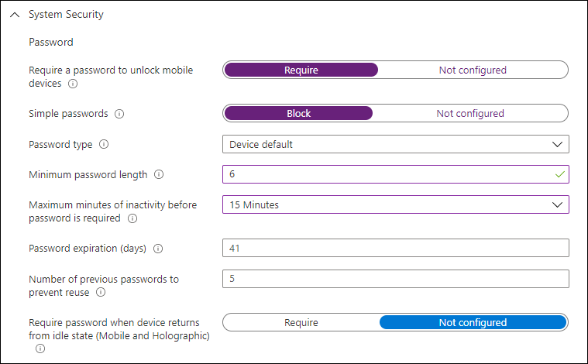The height and width of the screenshot is (364, 588).
Task: Set unlock password requirement to Not configured
Action: 473,70
